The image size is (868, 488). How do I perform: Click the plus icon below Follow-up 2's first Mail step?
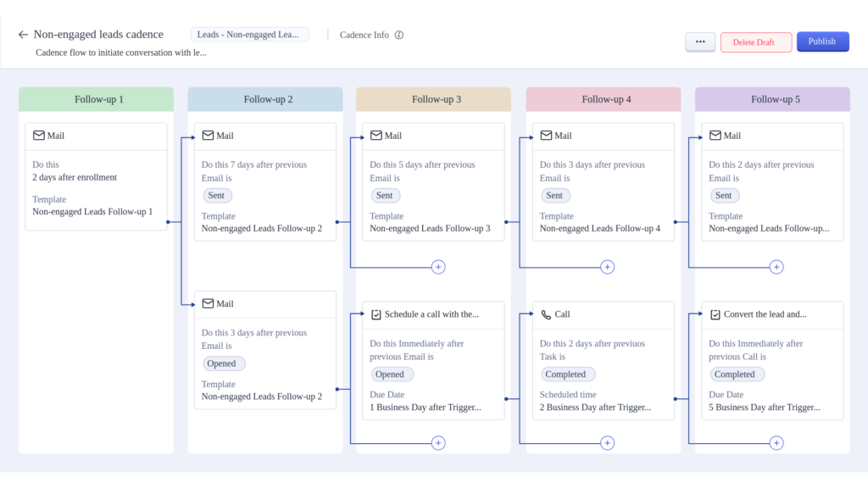[438, 267]
